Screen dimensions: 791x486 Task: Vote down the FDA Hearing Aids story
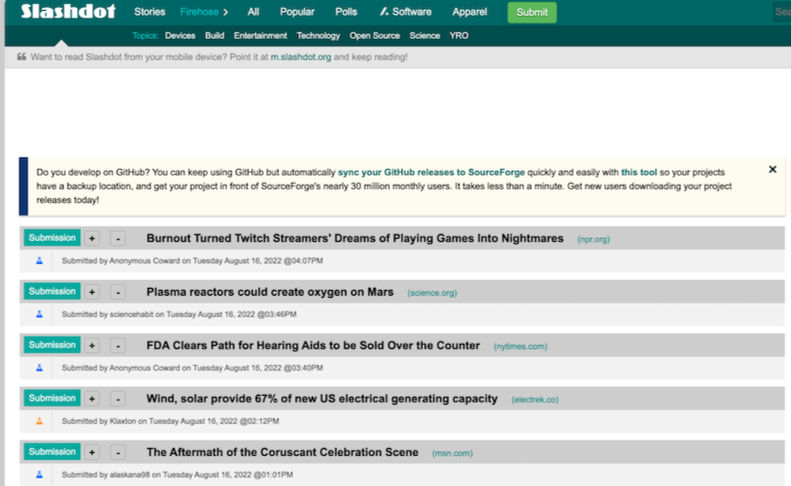[x=117, y=346]
